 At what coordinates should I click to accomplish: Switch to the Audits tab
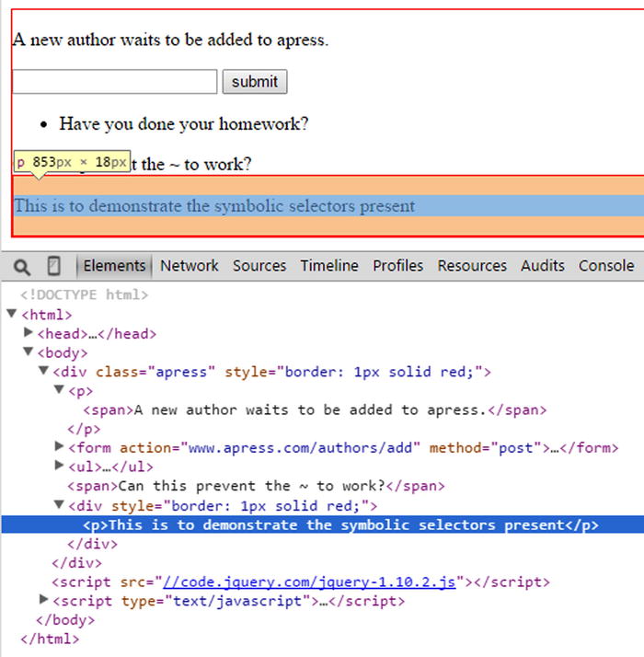click(x=543, y=266)
